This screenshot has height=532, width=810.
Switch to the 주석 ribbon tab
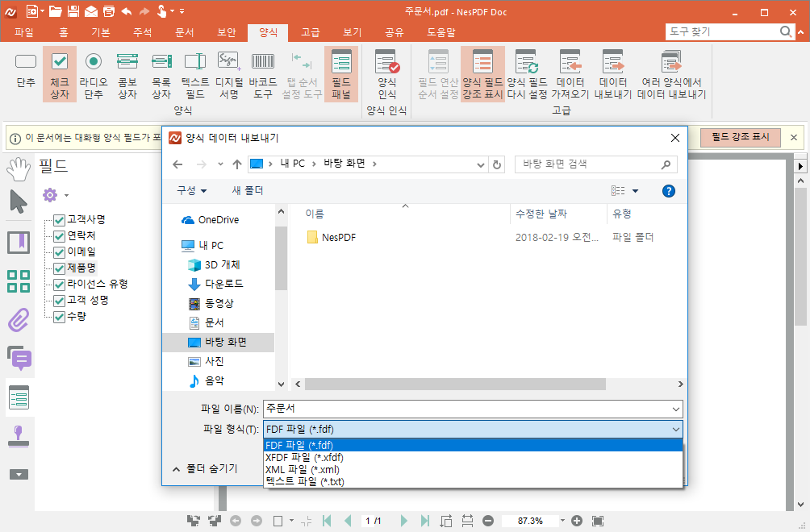(144, 32)
